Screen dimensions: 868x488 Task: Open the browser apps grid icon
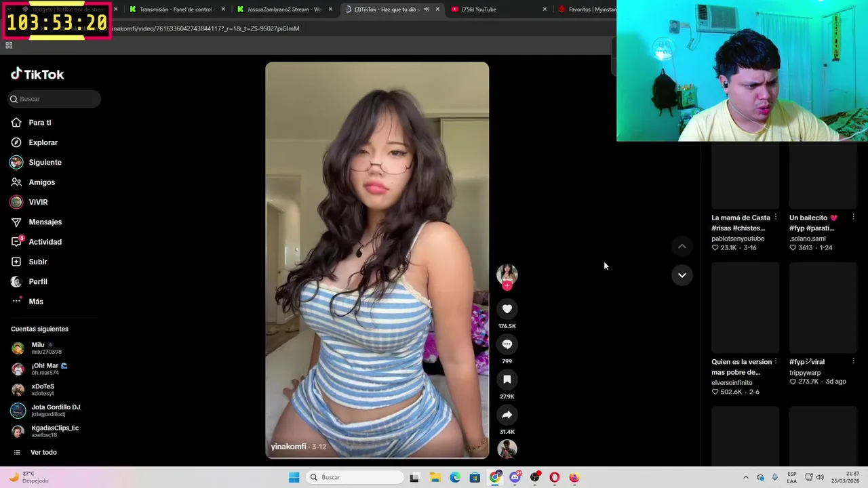(x=9, y=45)
